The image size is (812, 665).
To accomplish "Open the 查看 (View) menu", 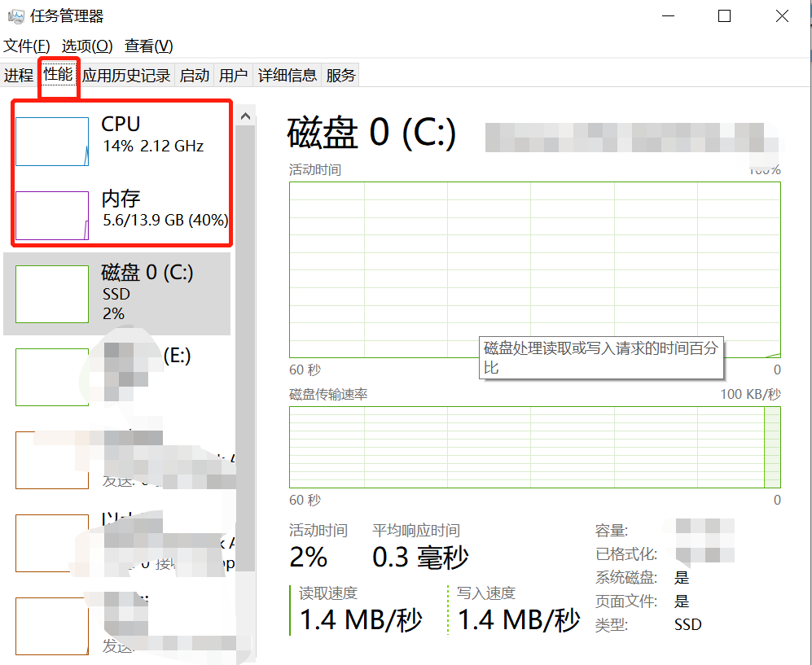I will click(x=148, y=46).
